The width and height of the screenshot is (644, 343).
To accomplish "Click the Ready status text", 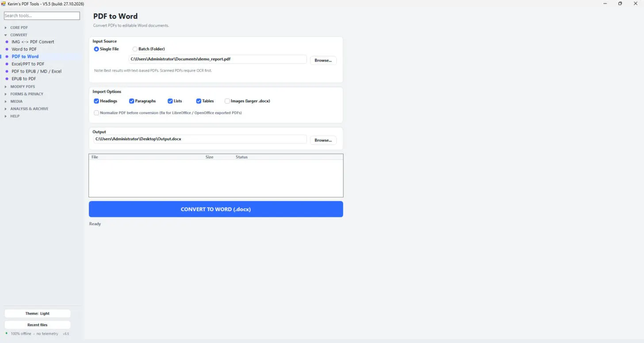I will point(95,224).
